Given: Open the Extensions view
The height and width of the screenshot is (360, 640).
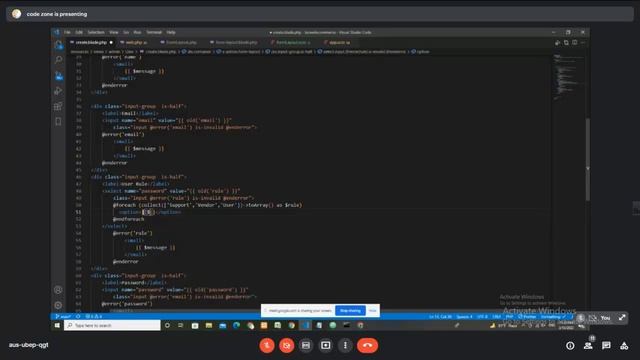Looking at the screenshot, I should tap(58, 106).
